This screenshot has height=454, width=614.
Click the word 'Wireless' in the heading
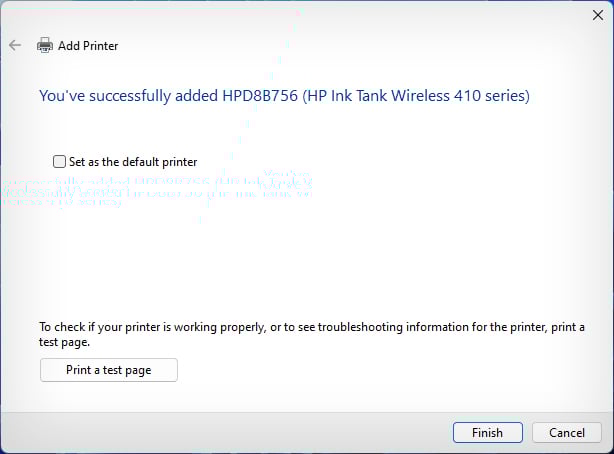[x=421, y=96]
